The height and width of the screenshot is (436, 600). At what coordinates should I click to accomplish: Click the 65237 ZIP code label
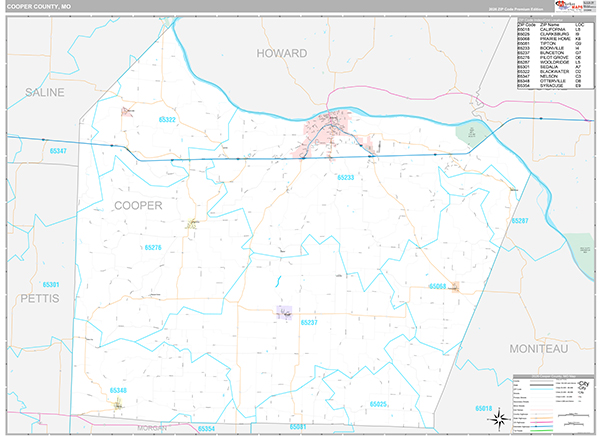click(309, 322)
